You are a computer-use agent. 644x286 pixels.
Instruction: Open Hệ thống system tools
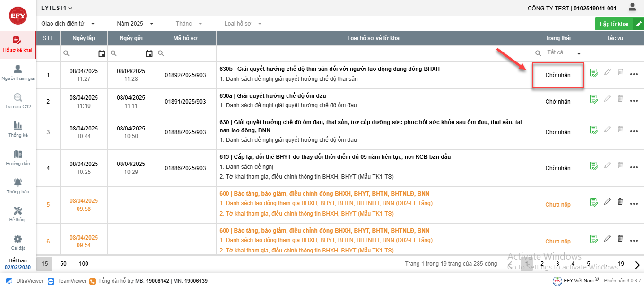[x=18, y=214]
